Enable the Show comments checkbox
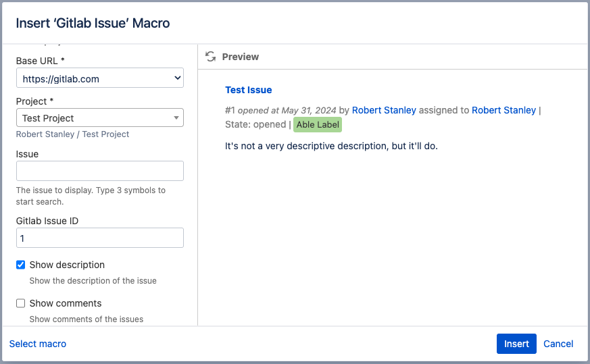Image resolution: width=590 pixels, height=364 pixels. [x=20, y=303]
